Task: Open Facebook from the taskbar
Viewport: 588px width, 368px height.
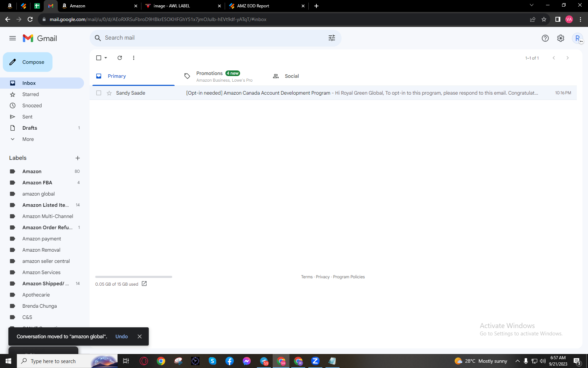Action: [230, 361]
